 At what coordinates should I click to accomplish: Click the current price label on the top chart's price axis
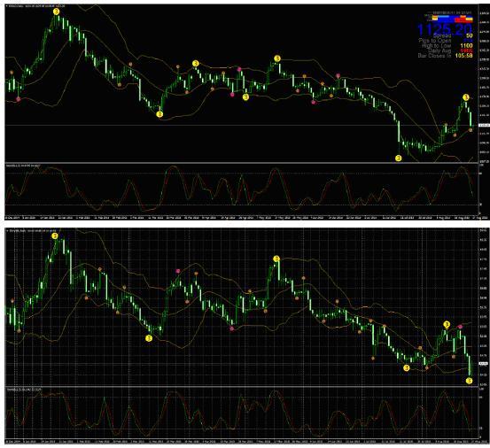tap(484, 125)
